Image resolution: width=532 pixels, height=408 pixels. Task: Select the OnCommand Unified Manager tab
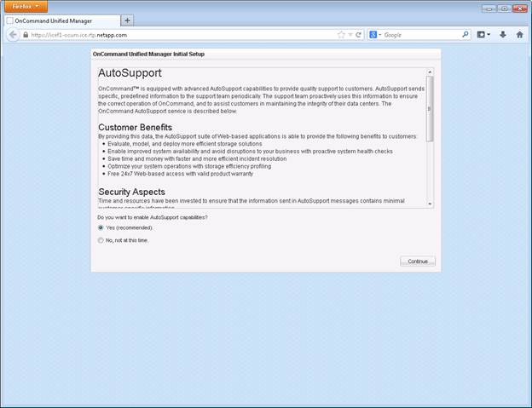(62, 20)
